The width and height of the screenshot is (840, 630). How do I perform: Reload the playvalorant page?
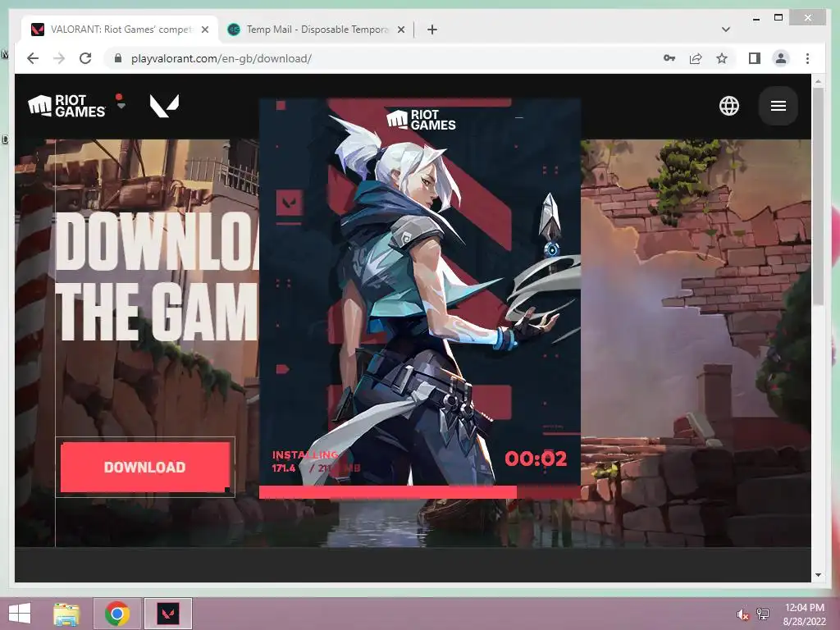click(85, 58)
